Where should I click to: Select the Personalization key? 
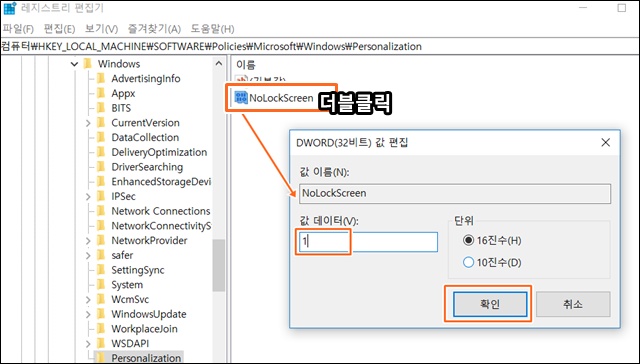coord(146,358)
